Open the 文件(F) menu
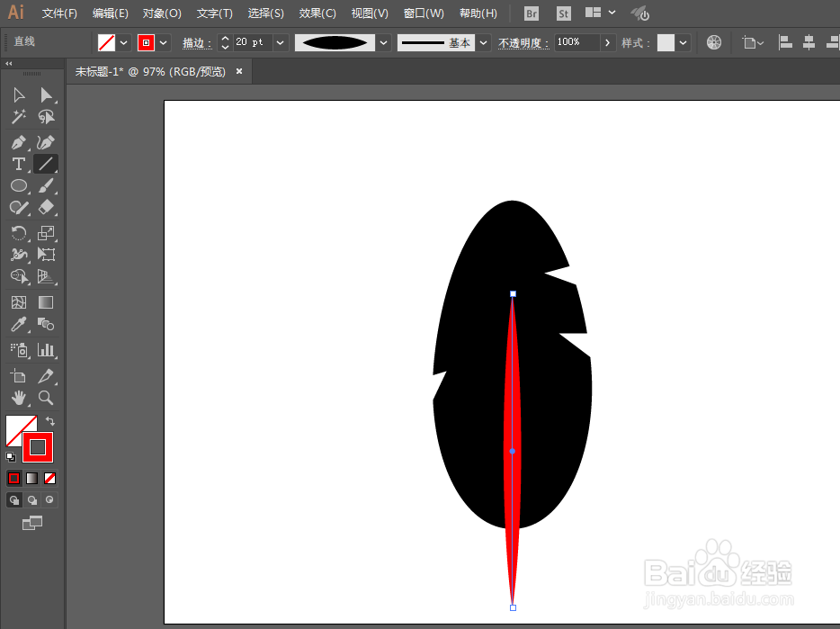840x629 pixels. point(58,13)
